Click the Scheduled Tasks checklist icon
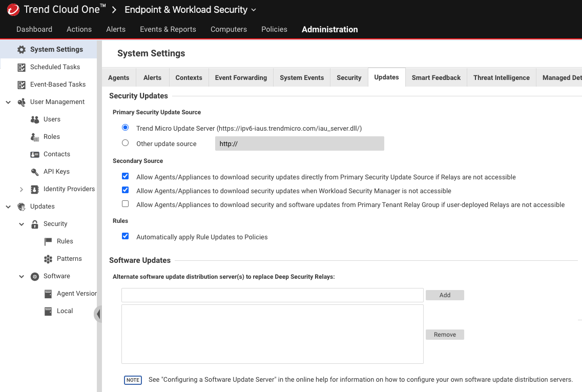 22,67
